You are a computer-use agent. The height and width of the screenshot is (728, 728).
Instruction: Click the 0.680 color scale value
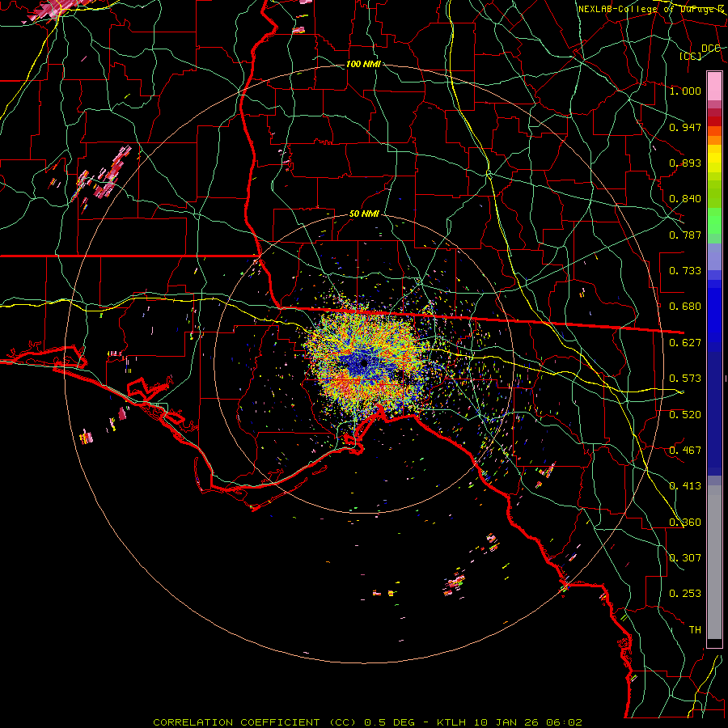pyautogui.click(x=685, y=307)
